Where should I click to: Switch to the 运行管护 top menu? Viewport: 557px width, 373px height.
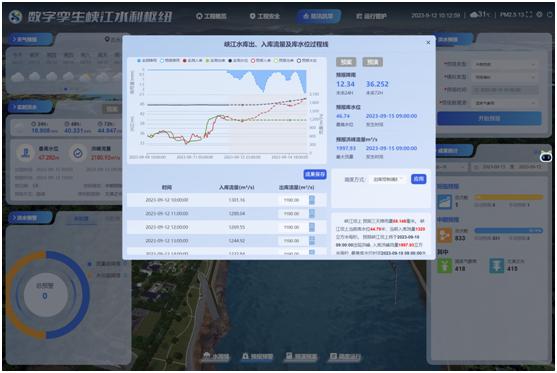[x=371, y=16]
